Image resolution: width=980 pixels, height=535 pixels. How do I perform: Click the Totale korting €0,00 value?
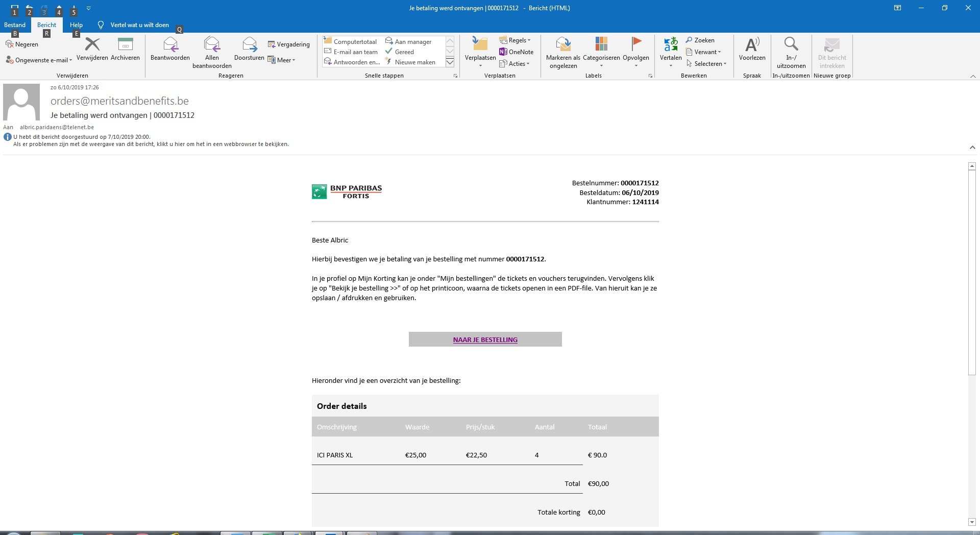(x=596, y=512)
